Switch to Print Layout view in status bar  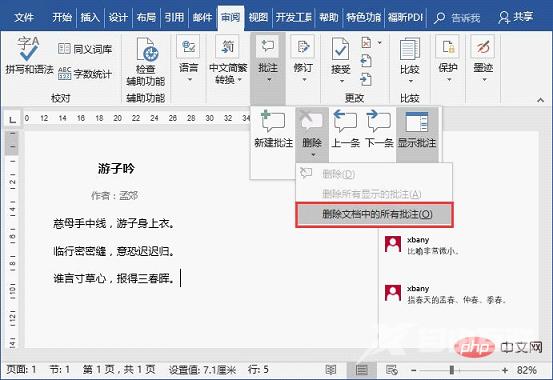point(361,370)
